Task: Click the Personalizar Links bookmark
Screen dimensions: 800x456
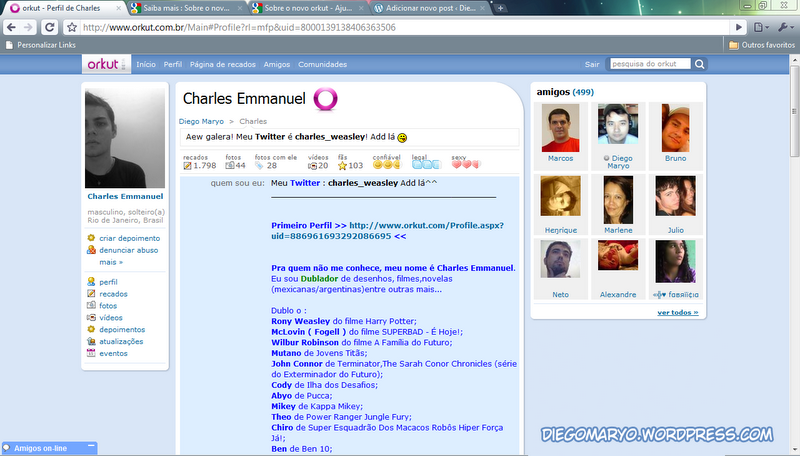Action: click(x=40, y=45)
